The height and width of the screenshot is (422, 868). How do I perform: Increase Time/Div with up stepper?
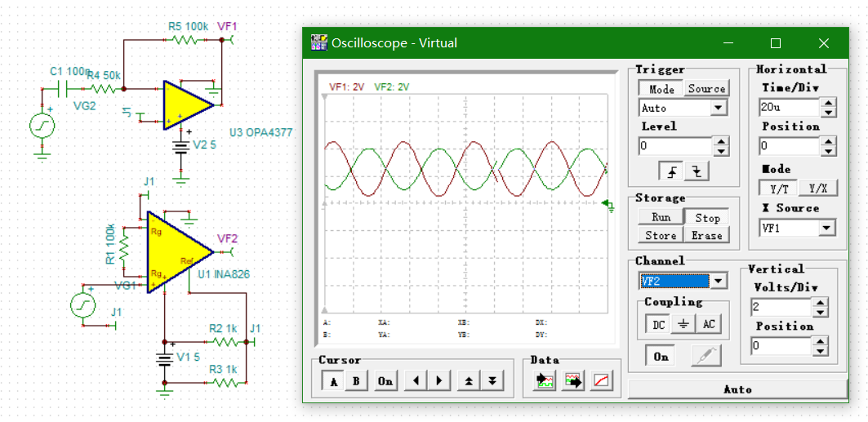coord(828,102)
